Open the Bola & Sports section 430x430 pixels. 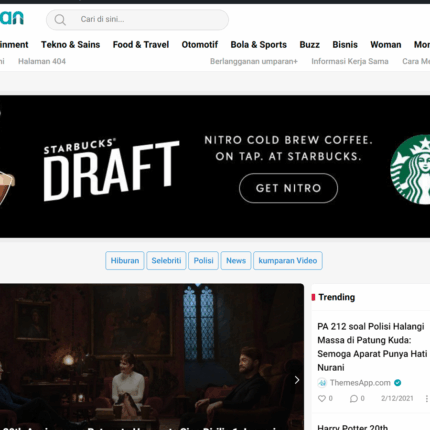click(x=259, y=45)
